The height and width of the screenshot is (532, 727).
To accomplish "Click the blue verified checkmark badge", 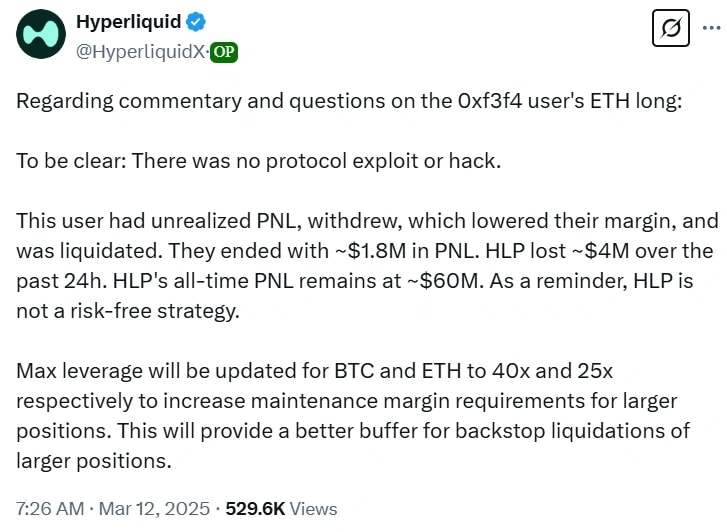I will click(198, 22).
